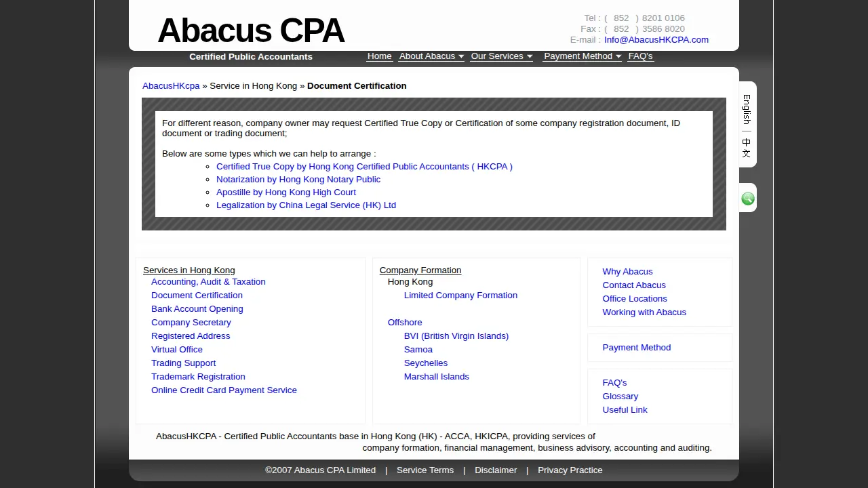Open the Samoa link
Image resolution: width=868 pixels, height=488 pixels.
(418, 349)
